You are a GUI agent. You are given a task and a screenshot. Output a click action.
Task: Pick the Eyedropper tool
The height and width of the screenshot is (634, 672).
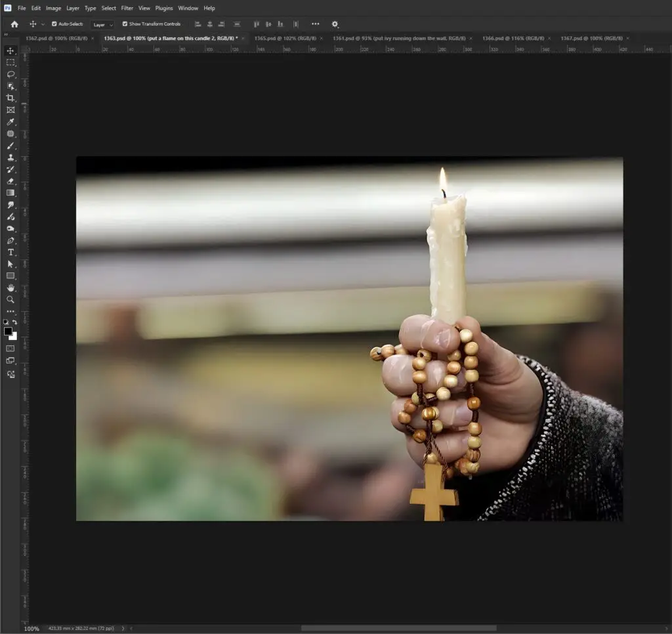coord(10,122)
